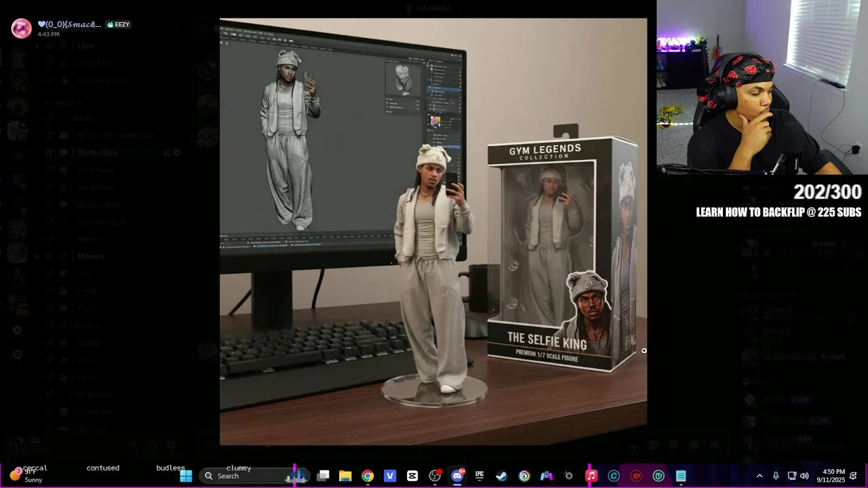The image size is (868, 488).
Task: Open Notepad from the taskbar
Action: 681,476
